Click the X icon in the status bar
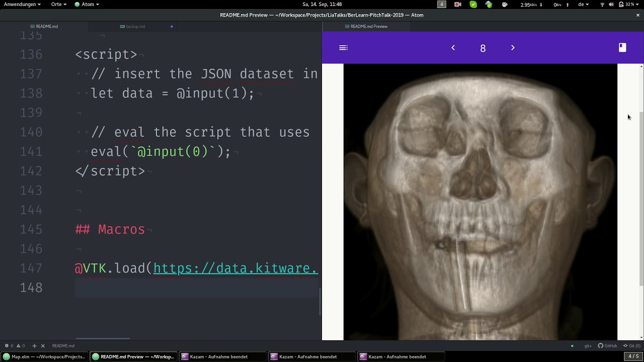 (x=43, y=346)
